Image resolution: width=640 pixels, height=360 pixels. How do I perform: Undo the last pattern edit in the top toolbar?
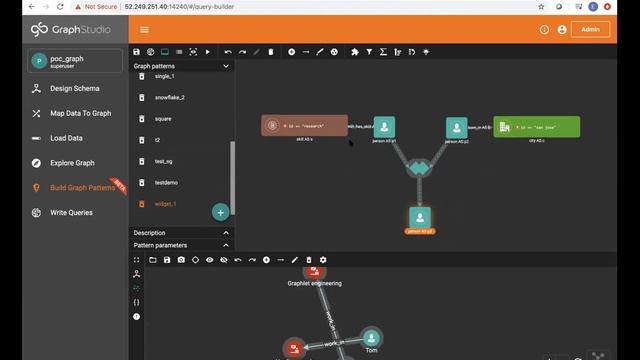[x=228, y=52]
